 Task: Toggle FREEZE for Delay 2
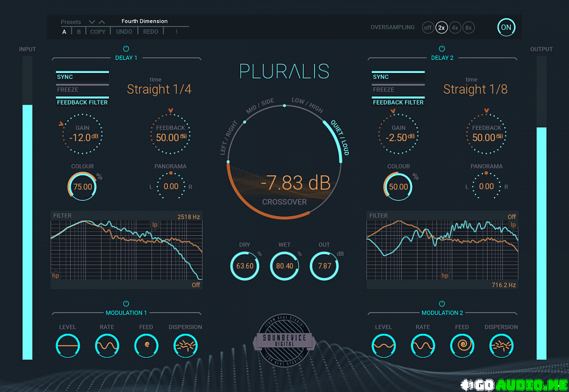398,90
